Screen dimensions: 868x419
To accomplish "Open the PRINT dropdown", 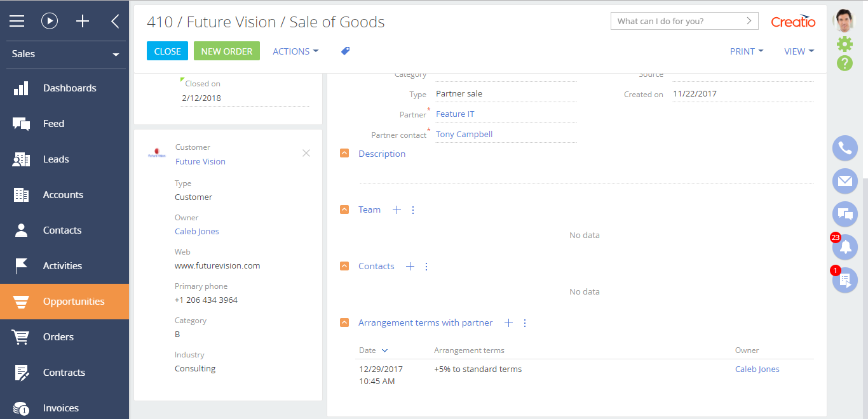I will pyautogui.click(x=747, y=51).
